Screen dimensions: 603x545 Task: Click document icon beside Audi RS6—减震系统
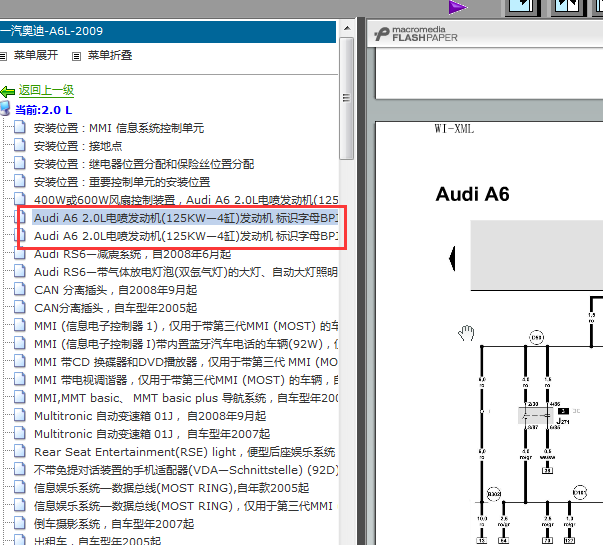click(x=20, y=253)
